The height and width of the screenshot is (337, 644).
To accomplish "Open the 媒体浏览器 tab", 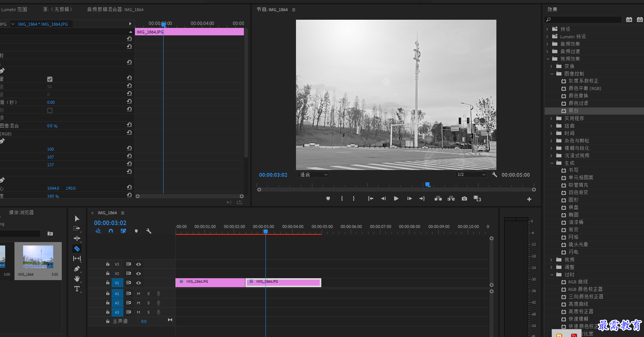I will coord(21,212).
